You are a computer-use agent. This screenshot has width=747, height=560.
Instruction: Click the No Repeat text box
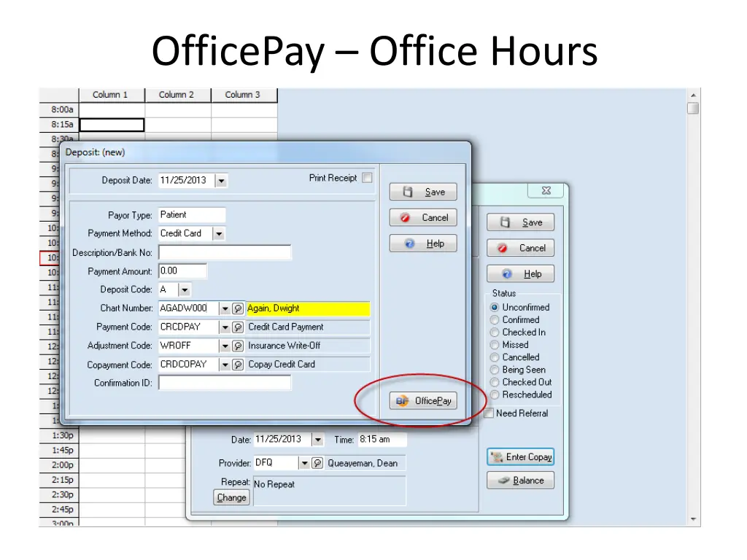[329, 491]
